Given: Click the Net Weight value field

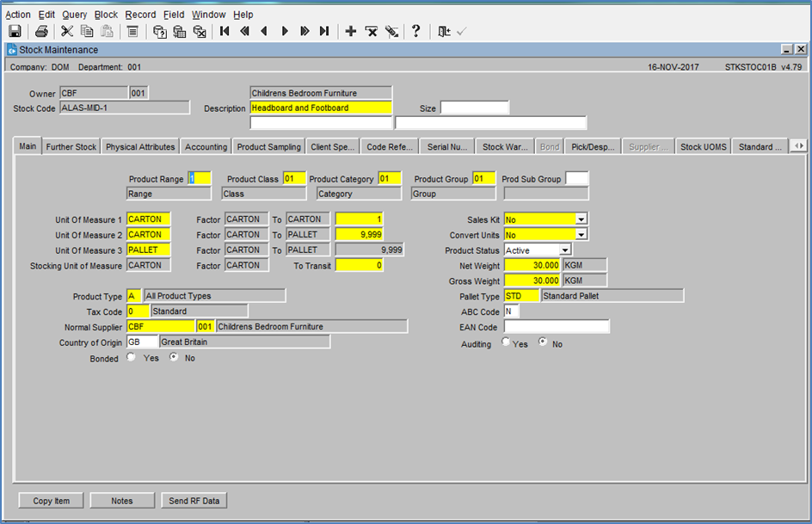Looking at the screenshot, I should [x=532, y=265].
